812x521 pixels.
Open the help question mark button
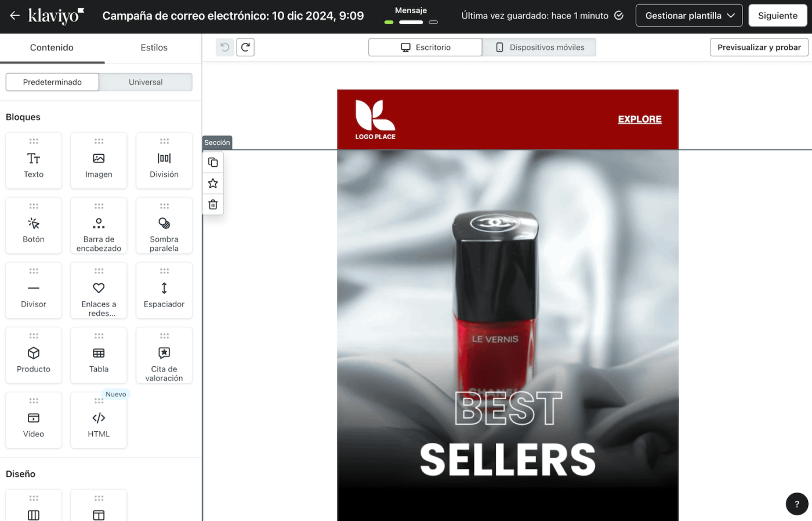point(797,504)
